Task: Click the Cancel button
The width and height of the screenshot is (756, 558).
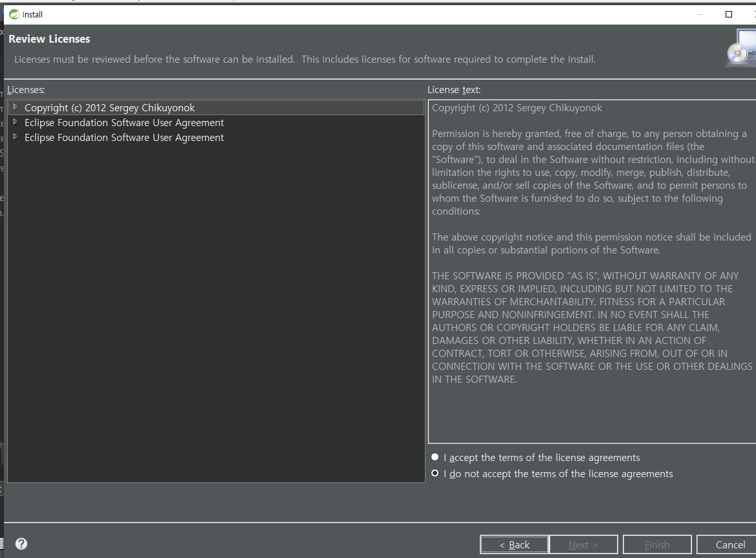Action: coord(727,544)
